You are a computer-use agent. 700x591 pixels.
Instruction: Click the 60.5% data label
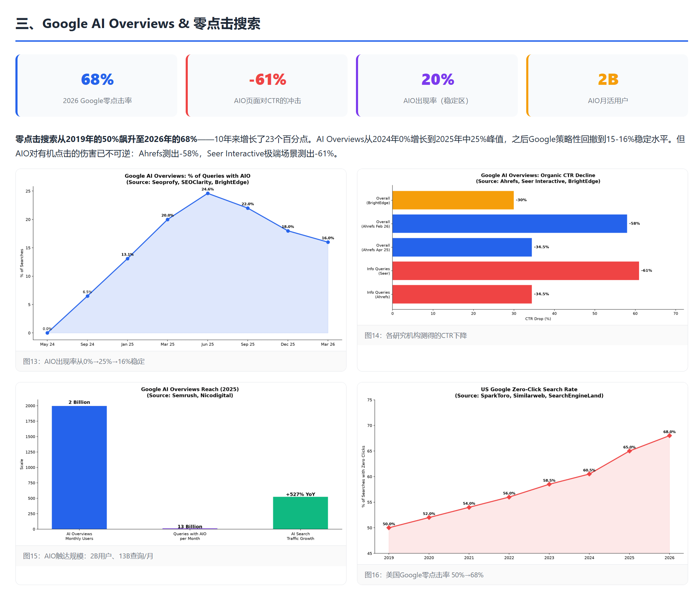(589, 470)
